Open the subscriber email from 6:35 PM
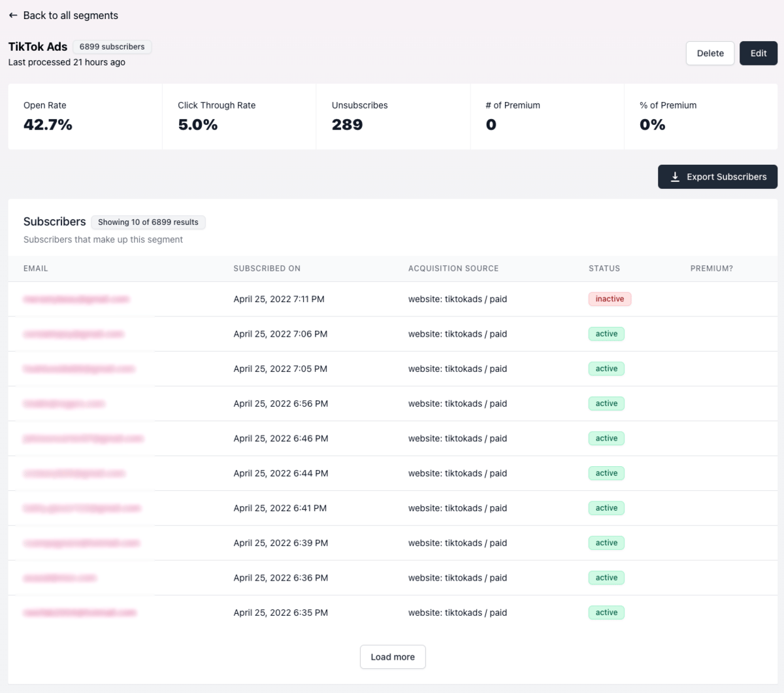Viewport: 784px width, 693px height. (80, 613)
